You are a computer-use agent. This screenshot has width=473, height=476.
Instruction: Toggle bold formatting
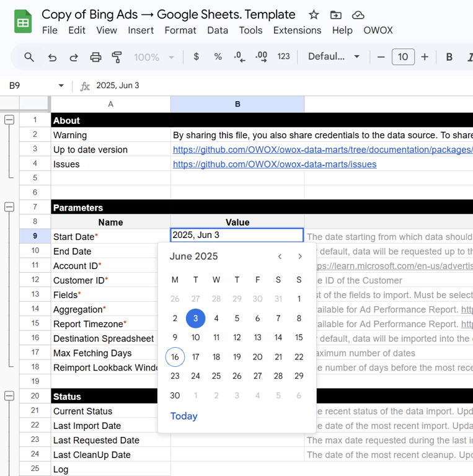(x=449, y=57)
